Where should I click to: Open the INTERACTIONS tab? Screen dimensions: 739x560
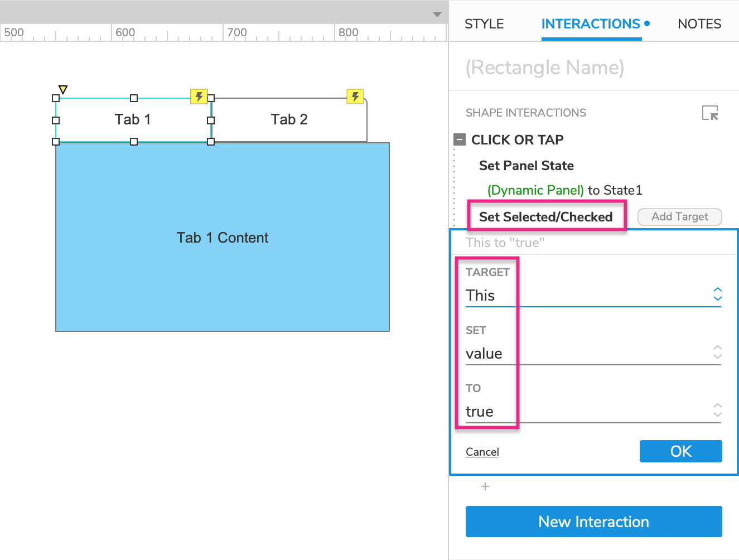coord(591,24)
